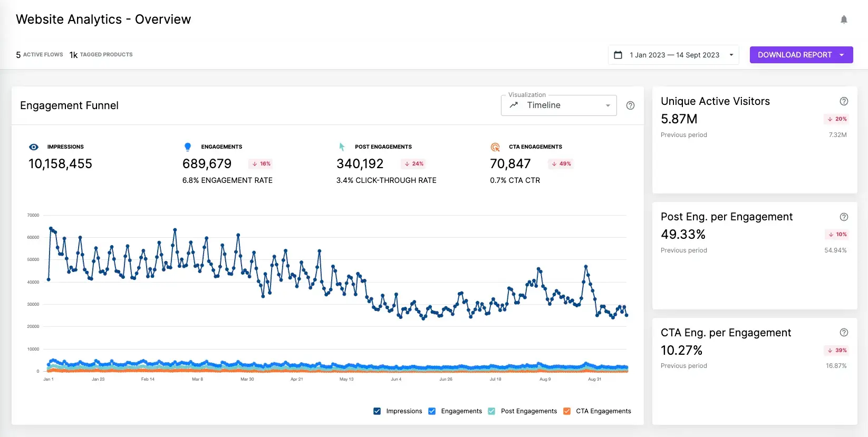
Task: Toggle the Engagements series checkbox
Action: point(432,411)
